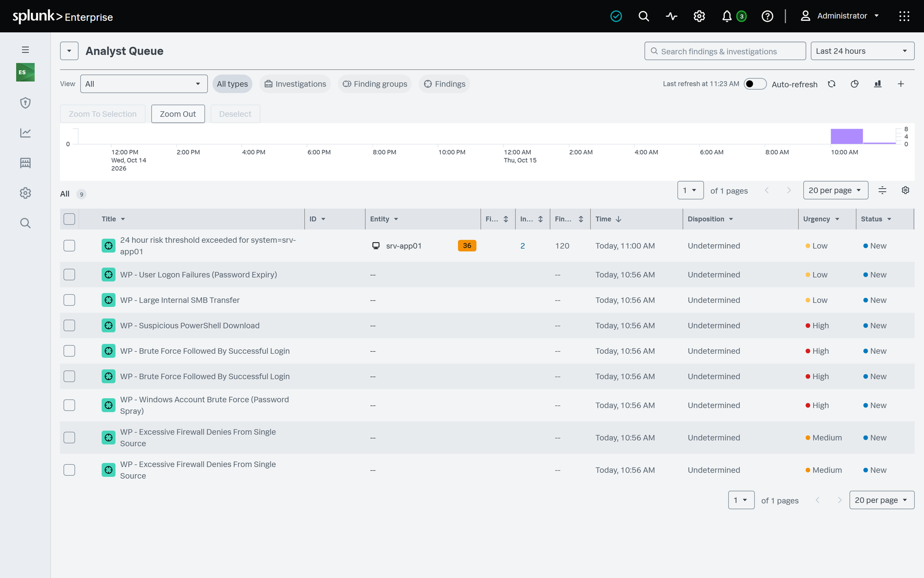924x578 pixels.
Task: Open the Last 24 hours time range dropdown
Action: click(862, 51)
